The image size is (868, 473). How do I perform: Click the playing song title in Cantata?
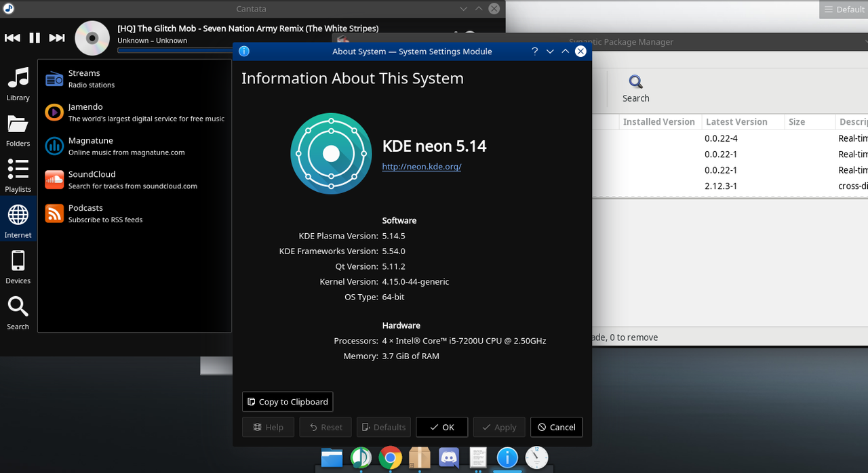point(248,28)
